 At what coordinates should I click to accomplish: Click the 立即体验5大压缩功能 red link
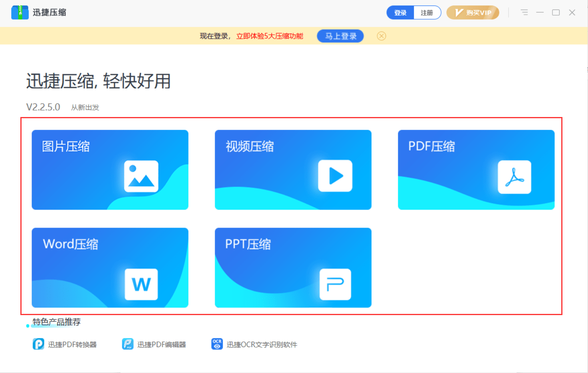pos(269,36)
